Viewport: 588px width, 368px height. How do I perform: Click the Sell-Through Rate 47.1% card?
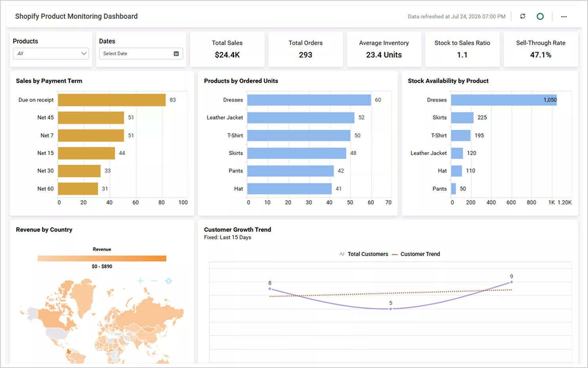tap(541, 49)
